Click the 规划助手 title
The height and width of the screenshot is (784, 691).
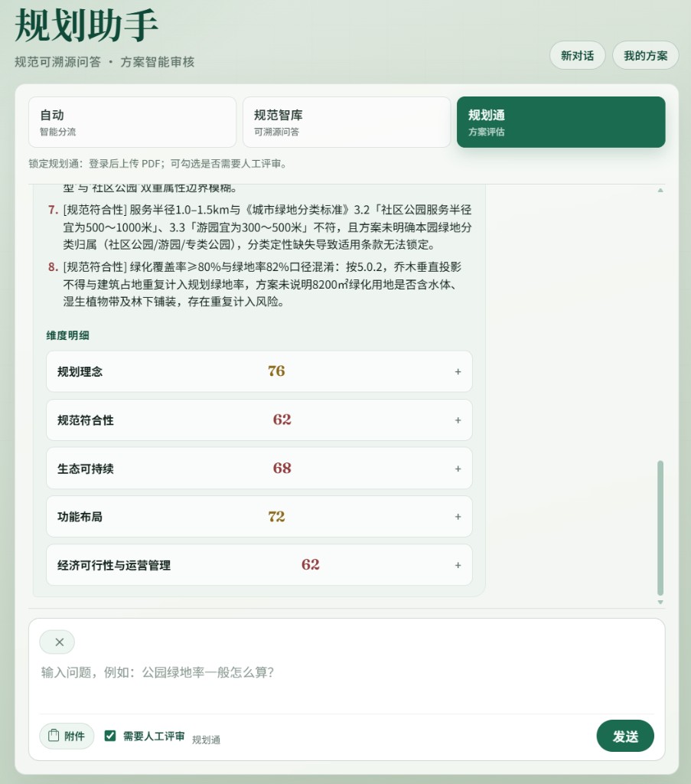click(86, 25)
